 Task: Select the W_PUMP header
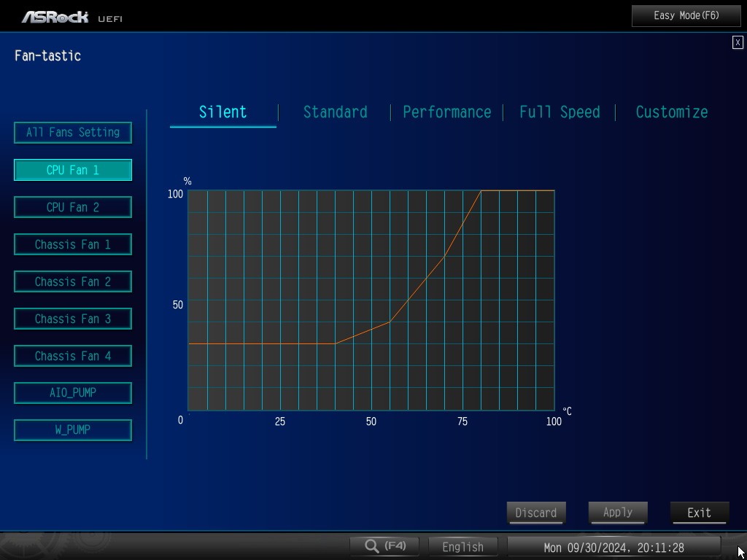73,430
